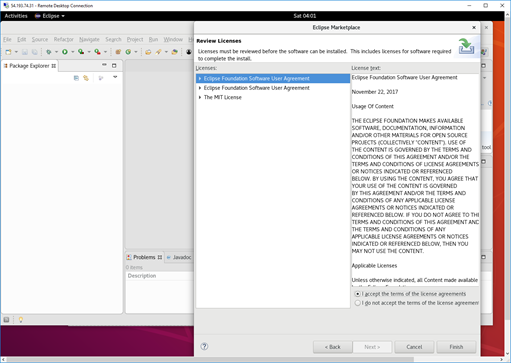Click the Open Type toolbar icon
Screen dimensions: 511x363
pos(148,52)
